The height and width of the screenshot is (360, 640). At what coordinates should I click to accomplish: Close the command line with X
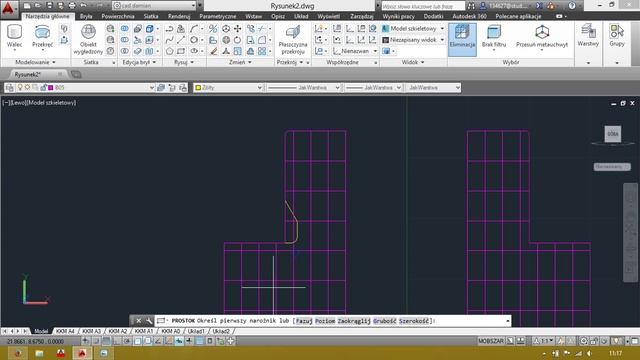click(138, 321)
